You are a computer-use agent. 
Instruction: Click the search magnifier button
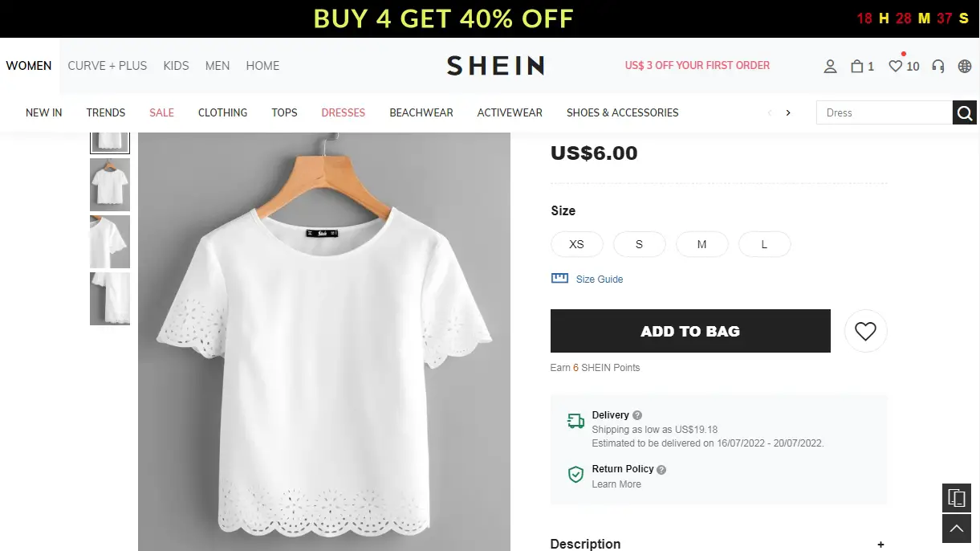tap(965, 113)
